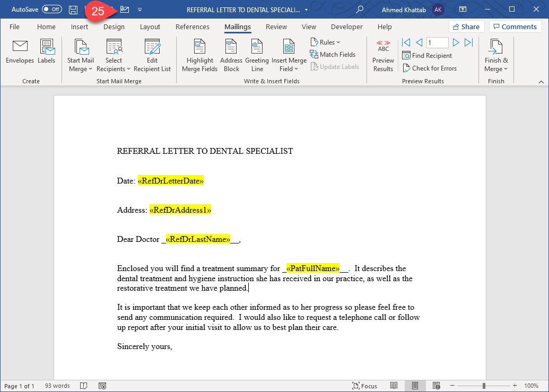549x392 pixels.
Task: Open Ribbon Display Options
Action: (463, 10)
